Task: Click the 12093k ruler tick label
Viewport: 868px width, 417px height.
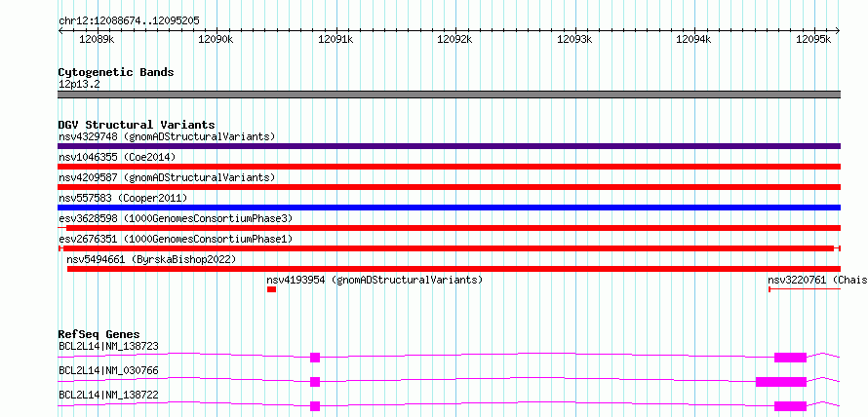Action: (574, 40)
